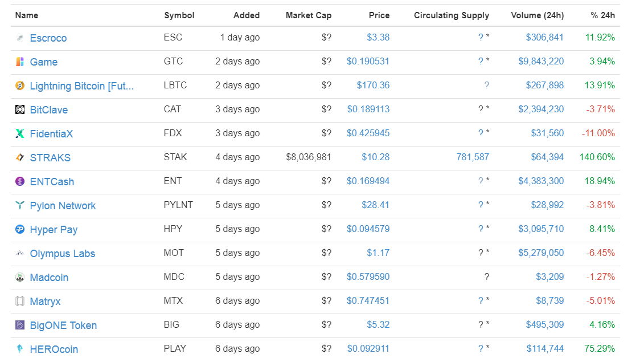Click the Madcoin name link
644x358 pixels.
click(49, 278)
